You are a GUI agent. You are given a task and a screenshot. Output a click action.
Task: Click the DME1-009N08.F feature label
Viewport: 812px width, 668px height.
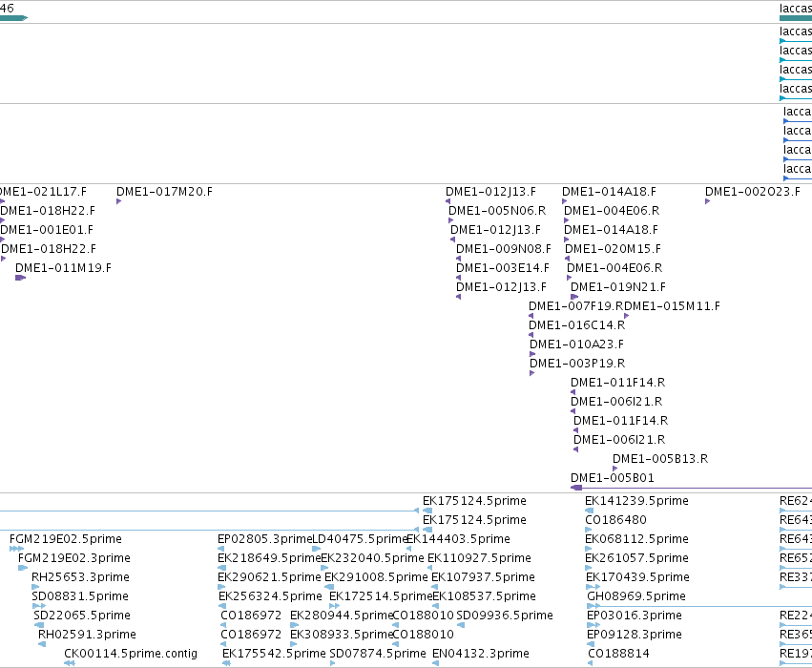(x=504, y=249)
